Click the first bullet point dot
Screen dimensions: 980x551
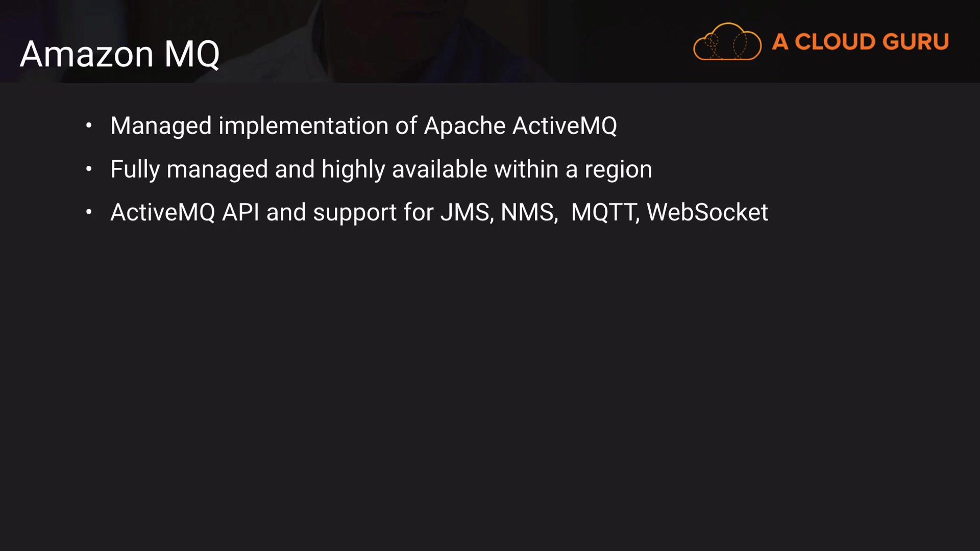coord(89,125)
